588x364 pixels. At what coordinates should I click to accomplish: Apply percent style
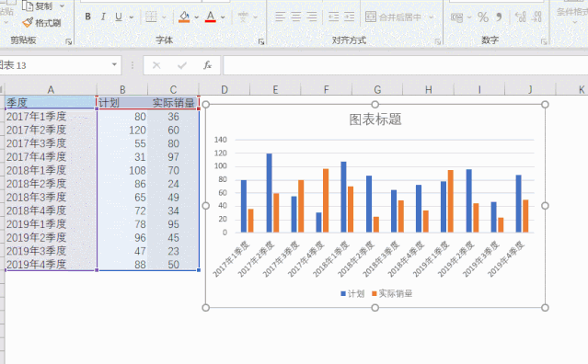point(483,17)
